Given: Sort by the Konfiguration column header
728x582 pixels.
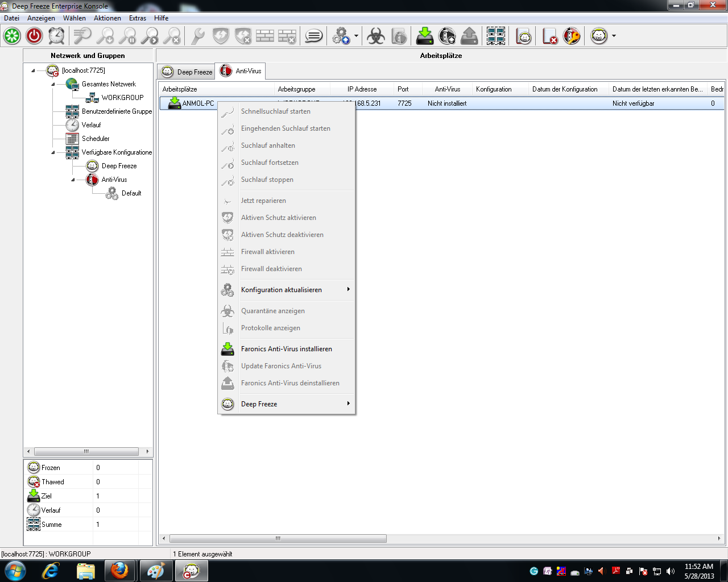Looking at the screenshot, I should point(500,89).
